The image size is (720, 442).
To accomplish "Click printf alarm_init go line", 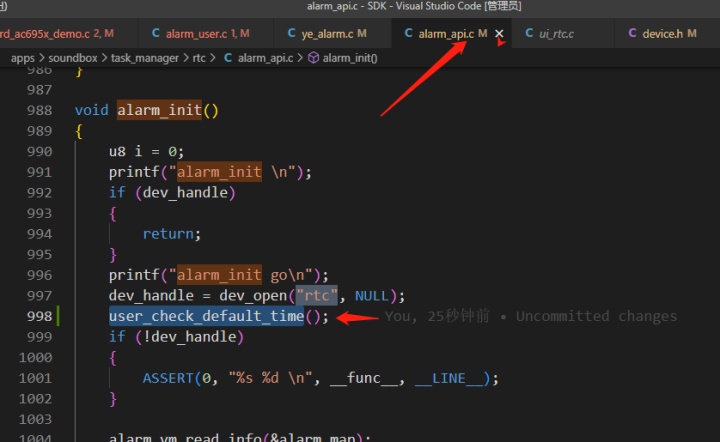I will (219, 275).
